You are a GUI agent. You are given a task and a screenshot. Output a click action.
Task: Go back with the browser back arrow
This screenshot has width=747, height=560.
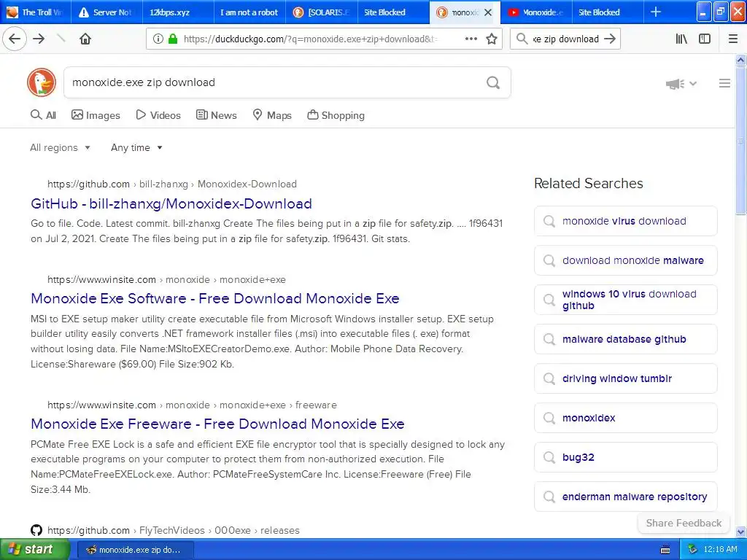[x=15, y=39]
